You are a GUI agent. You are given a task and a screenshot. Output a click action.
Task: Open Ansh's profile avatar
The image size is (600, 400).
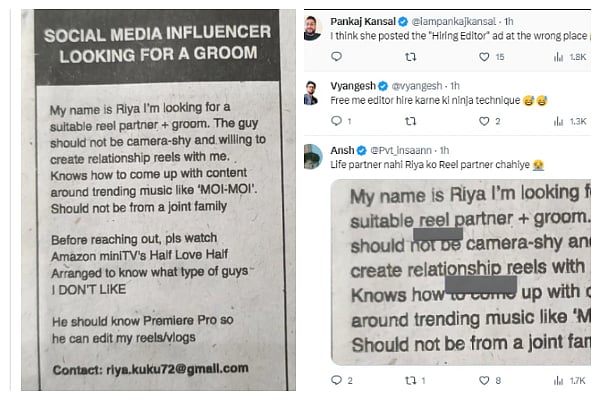[313, 157]
